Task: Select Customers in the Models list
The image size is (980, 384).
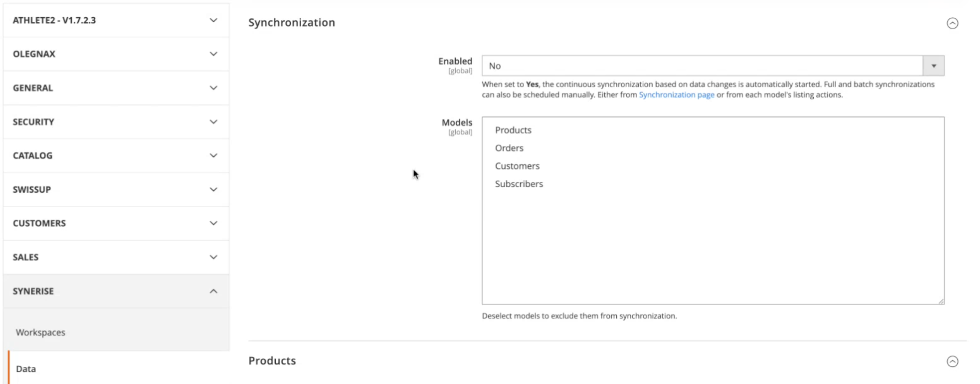Action: click(x=517, y=166)
